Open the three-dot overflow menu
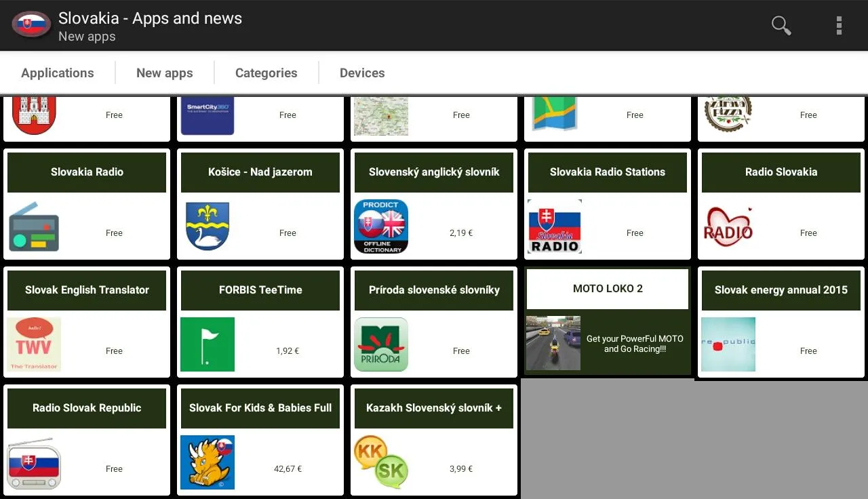 [x=839, y=26]
